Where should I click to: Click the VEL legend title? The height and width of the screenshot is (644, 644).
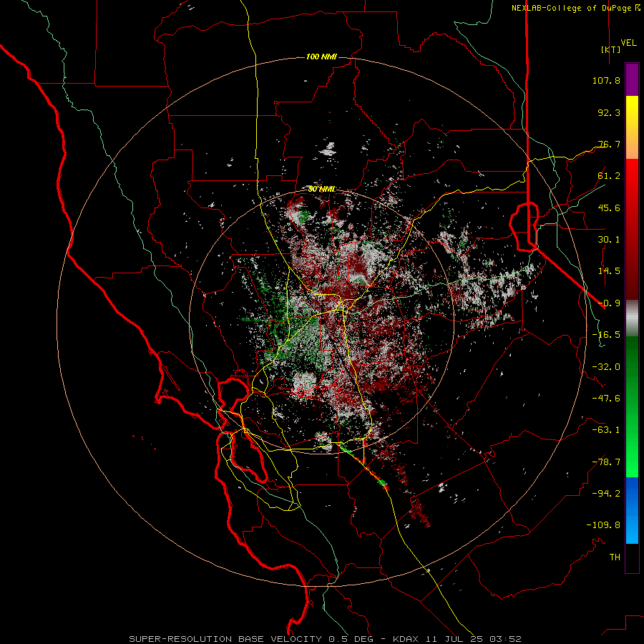628,43
